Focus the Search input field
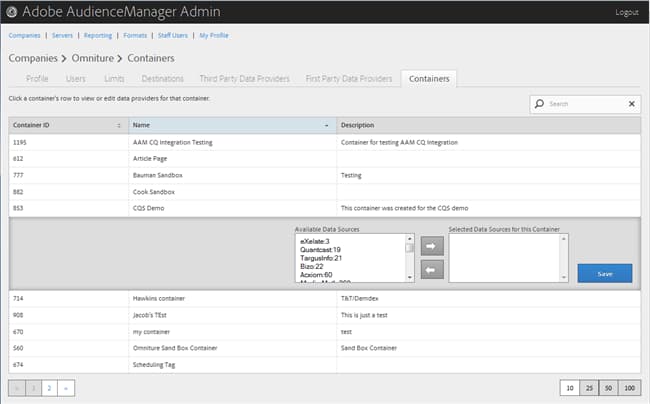 (586, 104)
